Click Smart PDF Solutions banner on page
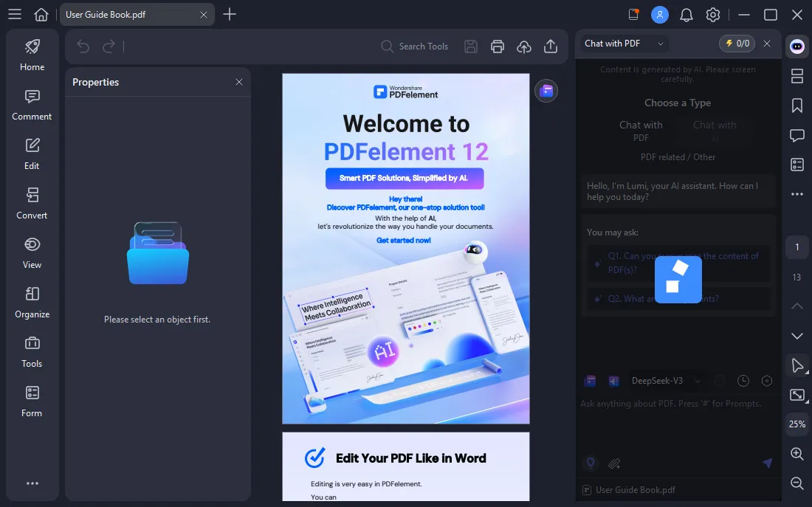812x507 pixels. pos(405,178)
